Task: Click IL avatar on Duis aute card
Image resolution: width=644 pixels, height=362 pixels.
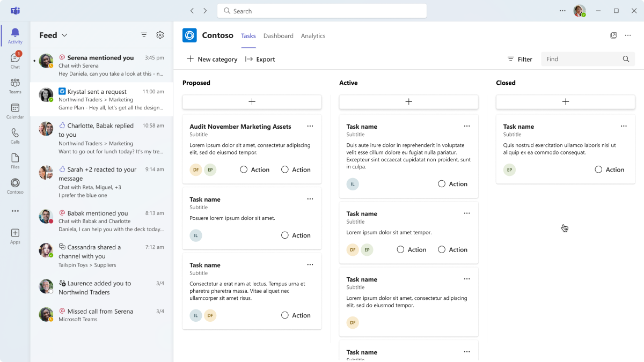Action: (x=353, y=184)
